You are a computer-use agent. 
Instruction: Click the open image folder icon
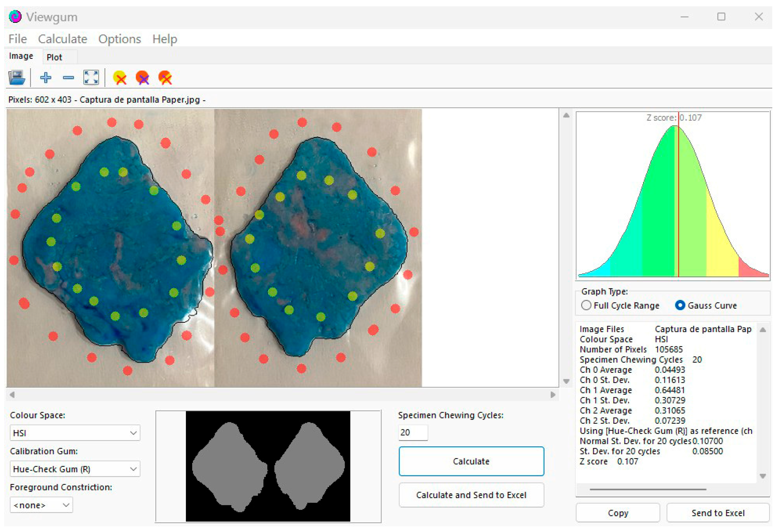pyautogui.click(x=16, y=78)
